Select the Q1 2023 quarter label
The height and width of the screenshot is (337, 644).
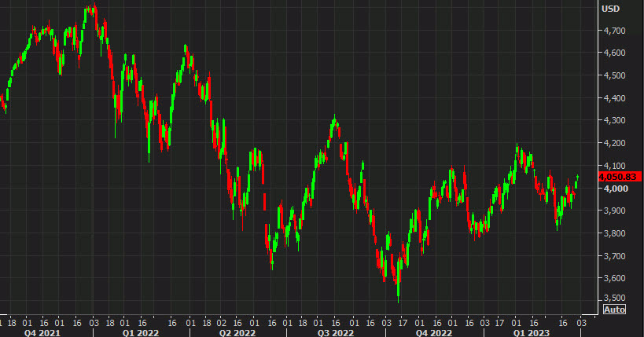click(532, 332)
